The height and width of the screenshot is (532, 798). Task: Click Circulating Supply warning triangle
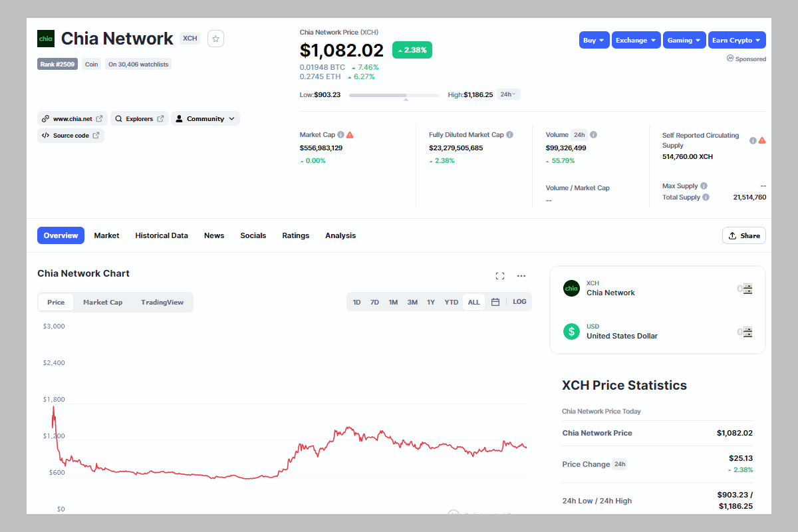click(762, 140)
